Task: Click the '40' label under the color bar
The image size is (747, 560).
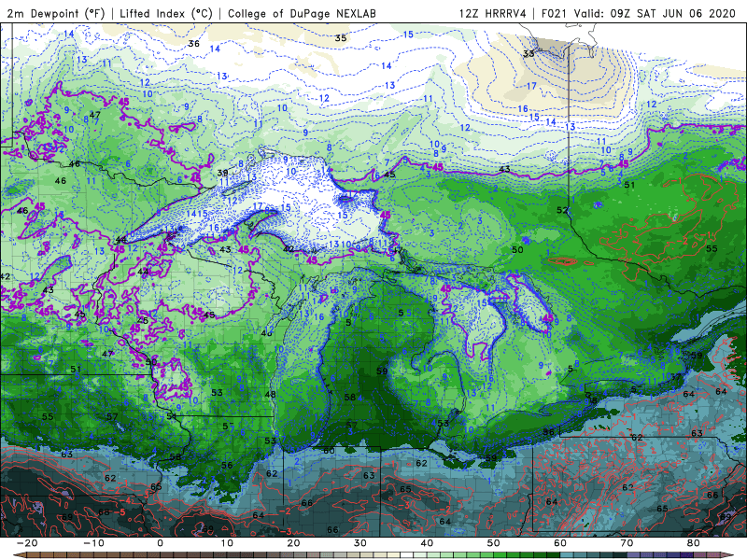Action: coord(427,543)
